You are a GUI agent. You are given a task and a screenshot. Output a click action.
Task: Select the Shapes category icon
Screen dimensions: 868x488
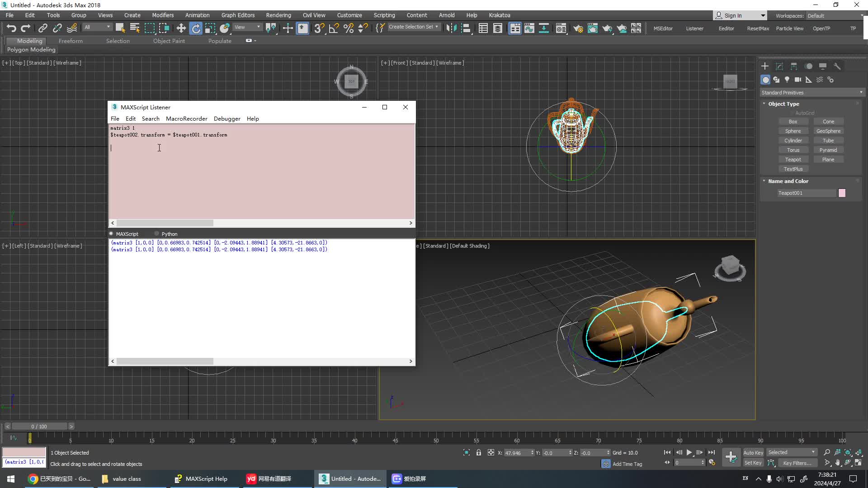click(776, 80)
